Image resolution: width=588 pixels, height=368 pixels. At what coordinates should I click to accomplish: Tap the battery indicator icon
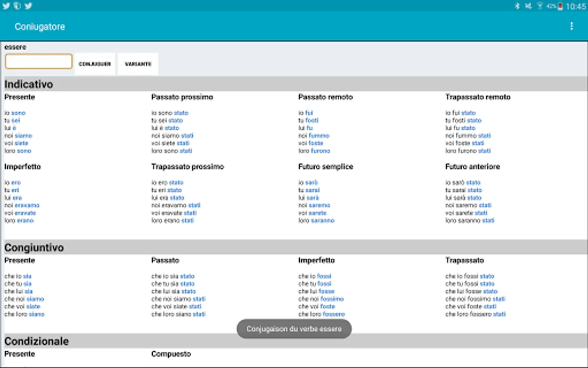(560, 6)
